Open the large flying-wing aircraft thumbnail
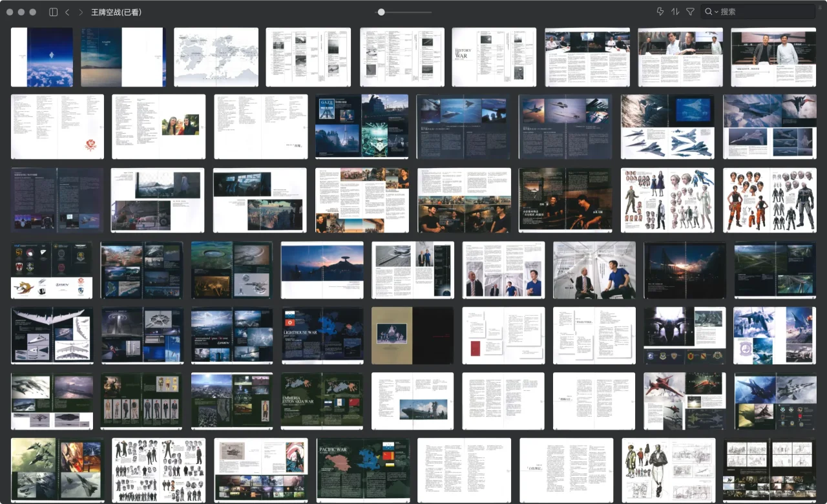The image size is (827, 504). click(52, 335)
